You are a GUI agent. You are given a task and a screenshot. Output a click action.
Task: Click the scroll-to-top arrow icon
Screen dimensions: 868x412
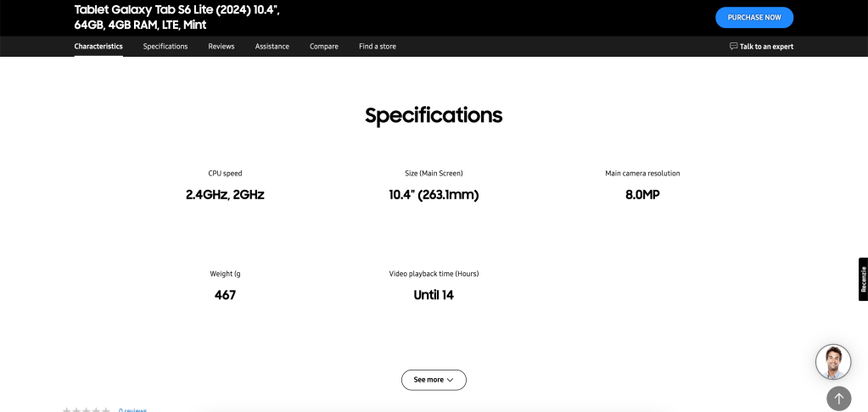pos(838,398)
